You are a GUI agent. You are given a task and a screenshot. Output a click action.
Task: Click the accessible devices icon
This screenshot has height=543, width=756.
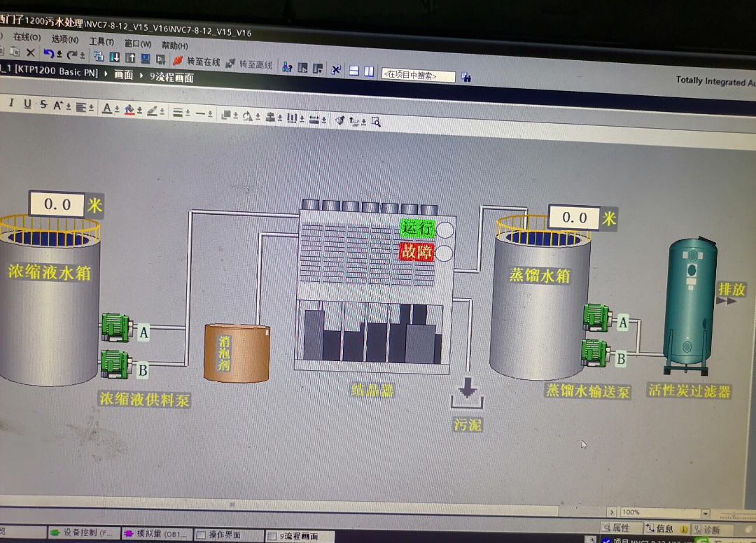[x=288, y=67]
